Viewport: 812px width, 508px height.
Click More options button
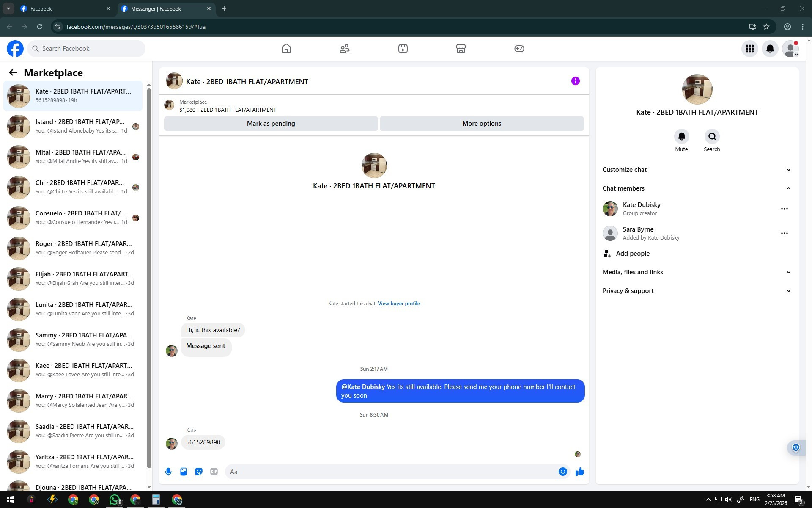[x=482, y=124]
